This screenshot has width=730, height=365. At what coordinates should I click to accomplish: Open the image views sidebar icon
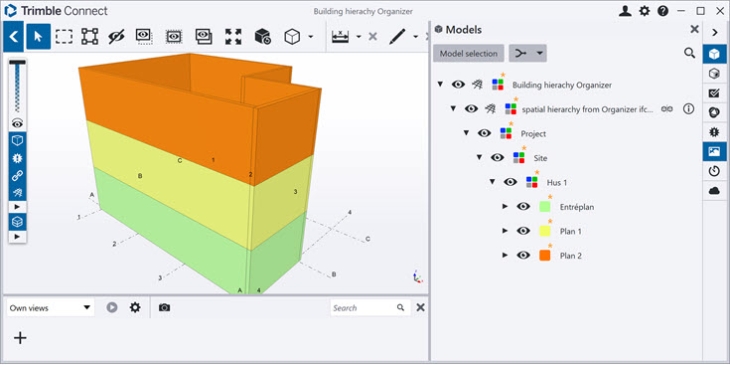tap(714, 152)
